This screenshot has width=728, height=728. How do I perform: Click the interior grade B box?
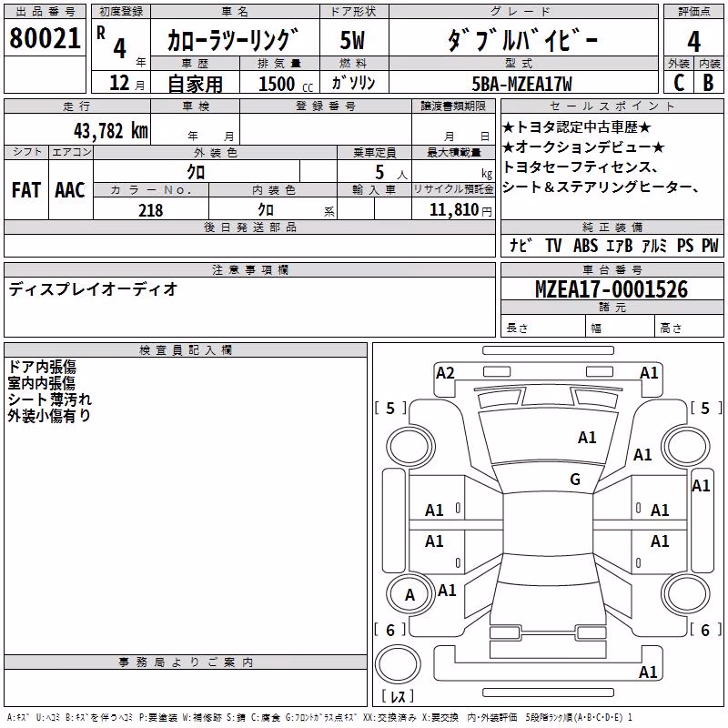(x=709, y=83)
